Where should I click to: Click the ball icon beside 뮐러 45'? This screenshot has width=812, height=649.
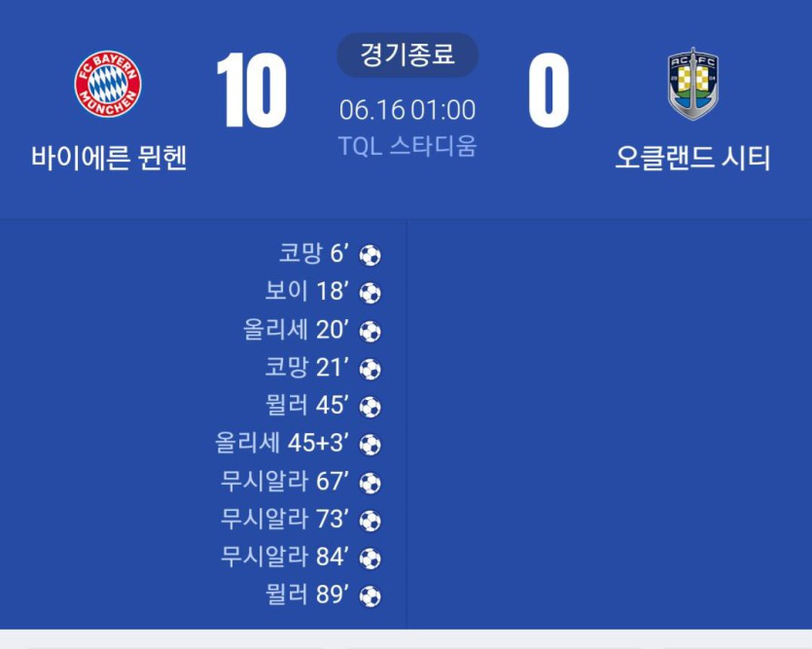click(370, 407)
